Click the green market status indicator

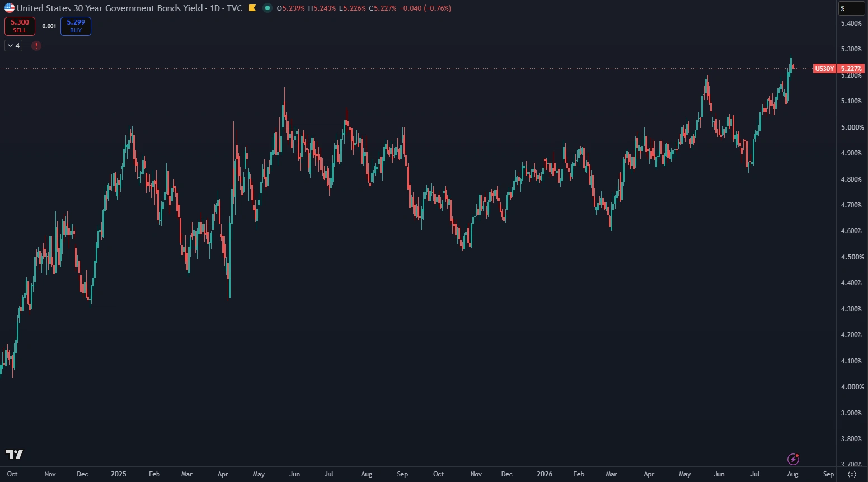[x=268, y=8]
